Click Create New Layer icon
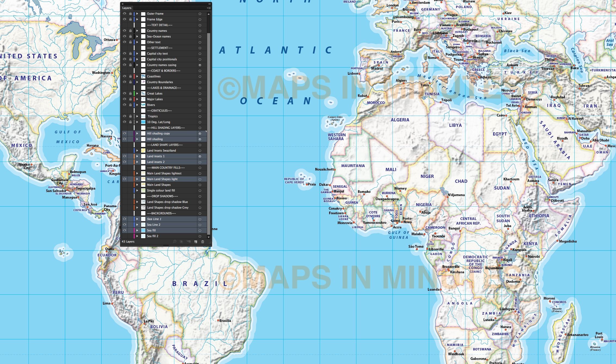This screenshot has width=616, height=364. coord(195,241)
